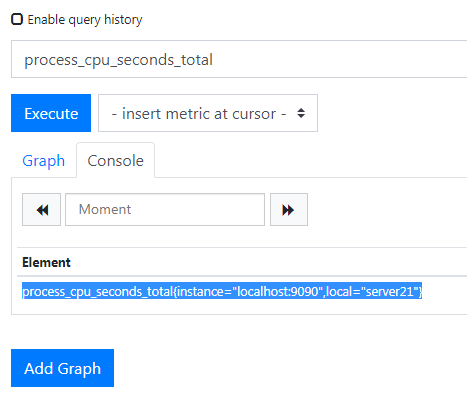This screenshot has width=467, height=413.
Task: Click the Element column header
Action: (46, 262)
